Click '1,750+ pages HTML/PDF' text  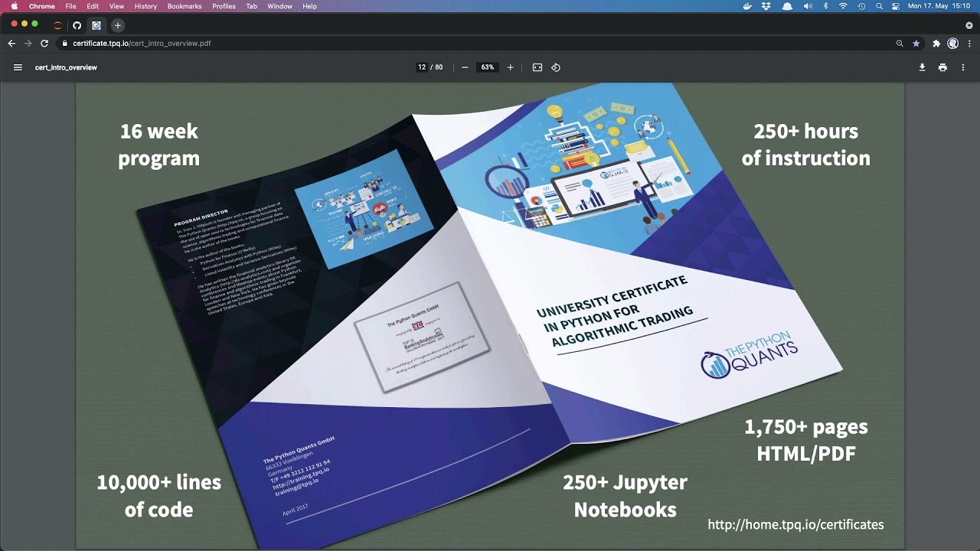(805, 440)
